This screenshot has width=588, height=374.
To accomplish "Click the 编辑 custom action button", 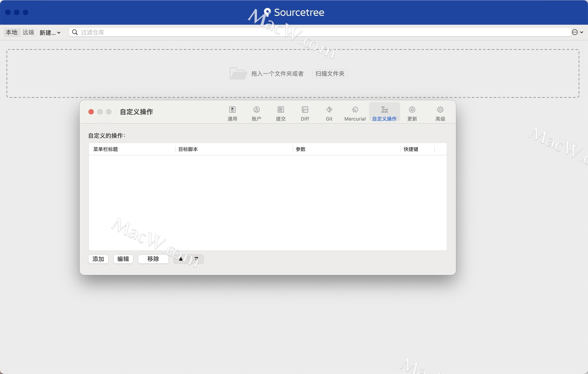I will pos(123,259).
